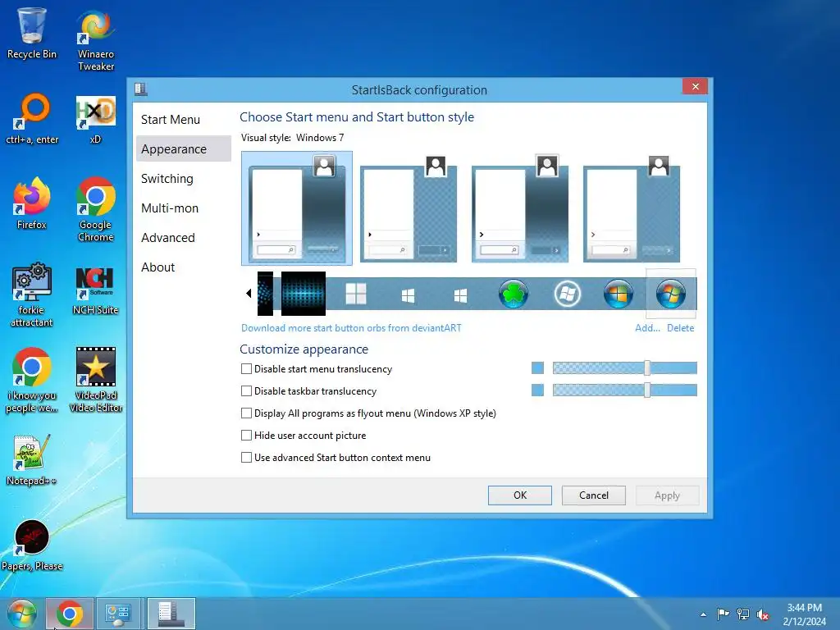The image size is (840, 630).
Task: Open the Recycle Bin desktop icon
Action: (x=32, y=33)
